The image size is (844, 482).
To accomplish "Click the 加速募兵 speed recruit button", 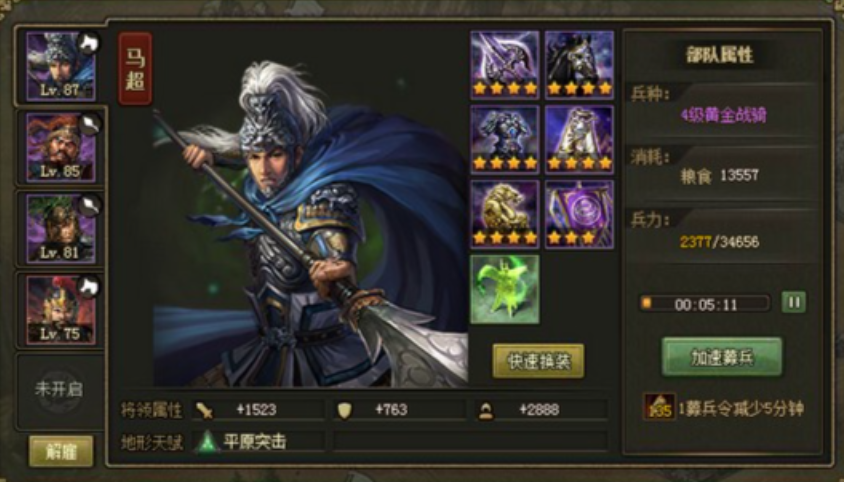I will click(722, 357).
